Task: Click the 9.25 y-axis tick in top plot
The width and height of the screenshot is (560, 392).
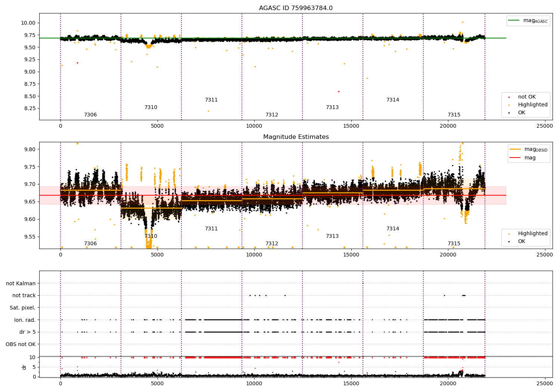Action: point(29,59)
